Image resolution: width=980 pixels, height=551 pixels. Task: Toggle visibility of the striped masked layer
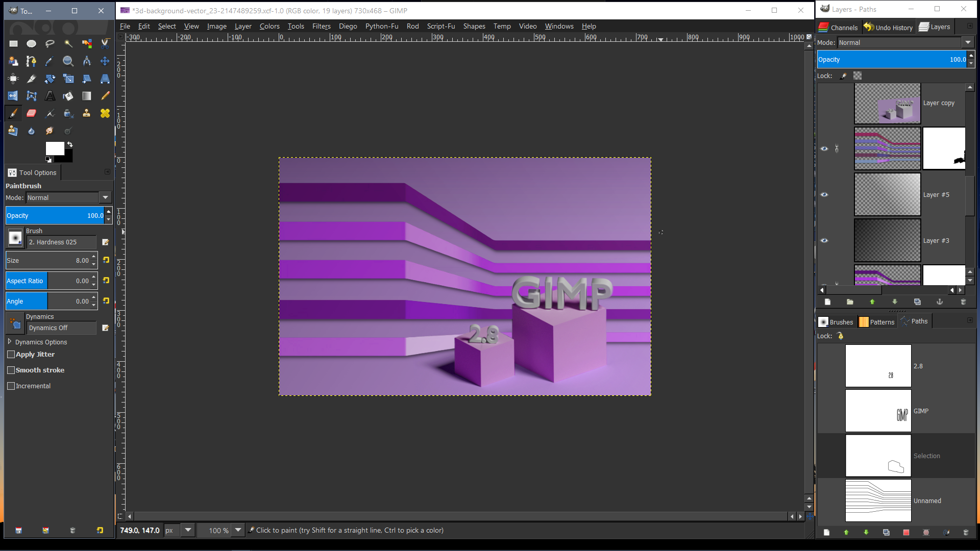(824, 149)
